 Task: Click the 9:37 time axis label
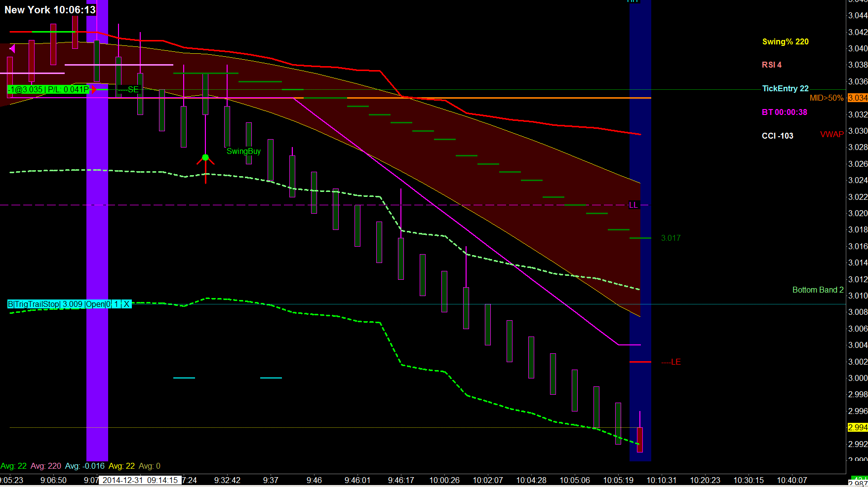tap(271, 480)
